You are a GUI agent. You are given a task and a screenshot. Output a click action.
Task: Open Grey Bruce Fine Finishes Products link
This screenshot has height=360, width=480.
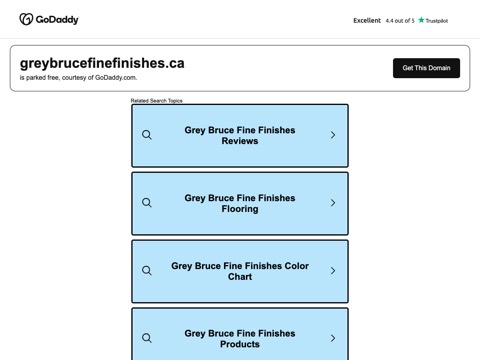(240, 334)
